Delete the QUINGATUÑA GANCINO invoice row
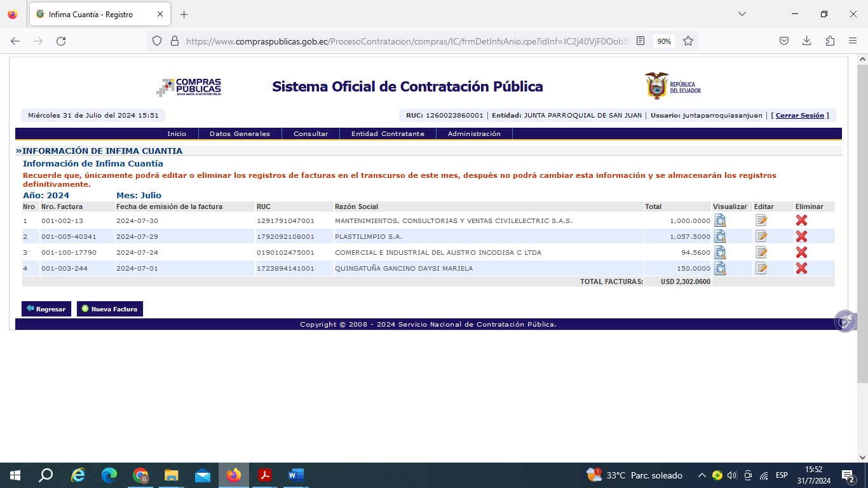868x488 pixels. pyautogui.click(x=801, y=268)
